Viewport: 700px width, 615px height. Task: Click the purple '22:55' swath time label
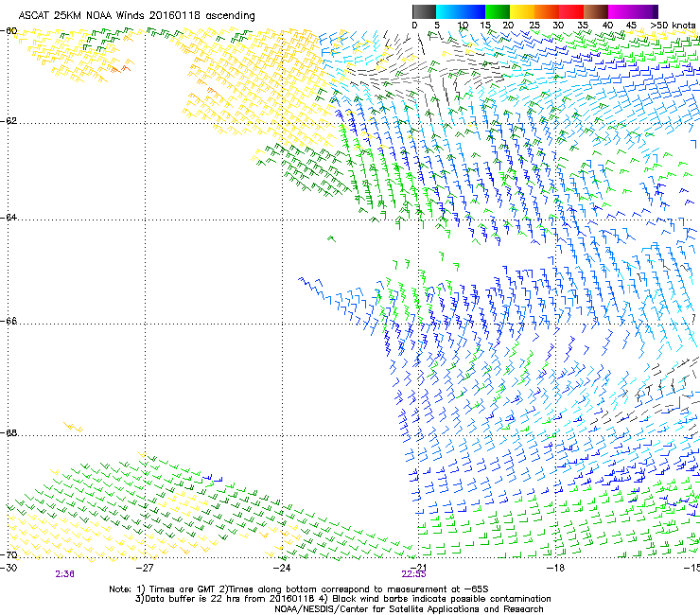click(x=413, y=574)
